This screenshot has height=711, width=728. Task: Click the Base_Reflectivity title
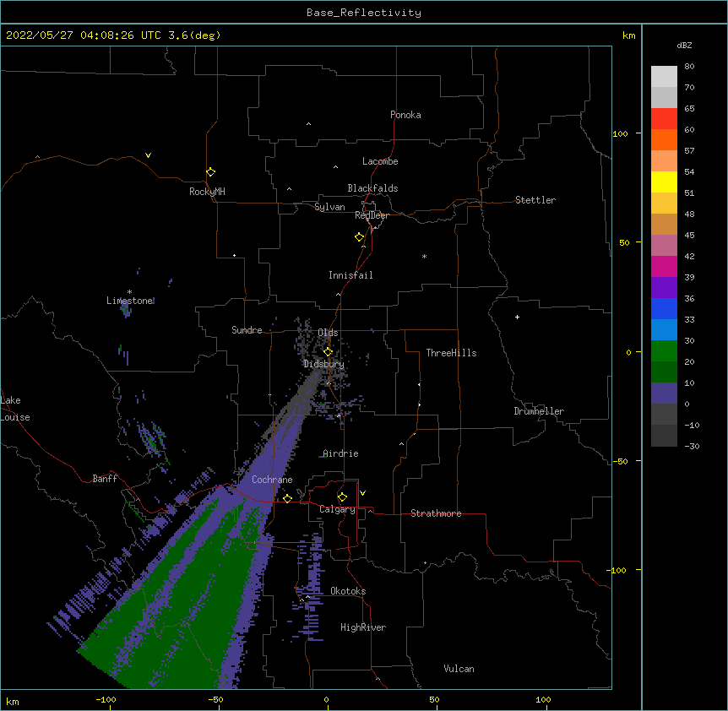coord(364,13)
